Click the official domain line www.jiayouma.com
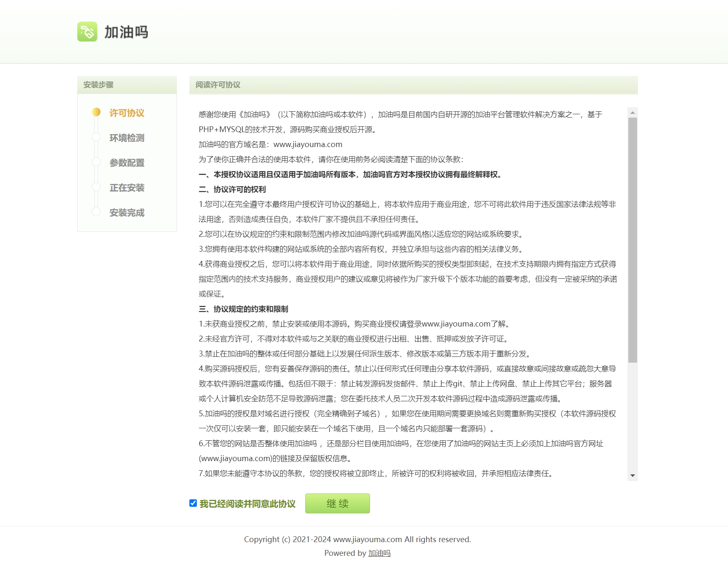 [270, 145]
